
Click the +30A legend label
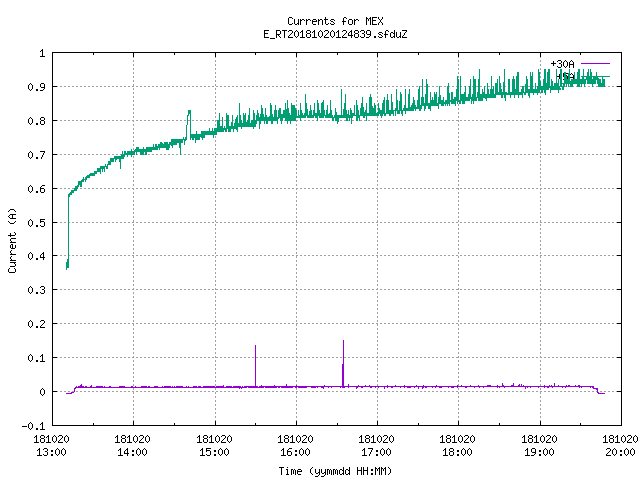[x=562, y=64]
